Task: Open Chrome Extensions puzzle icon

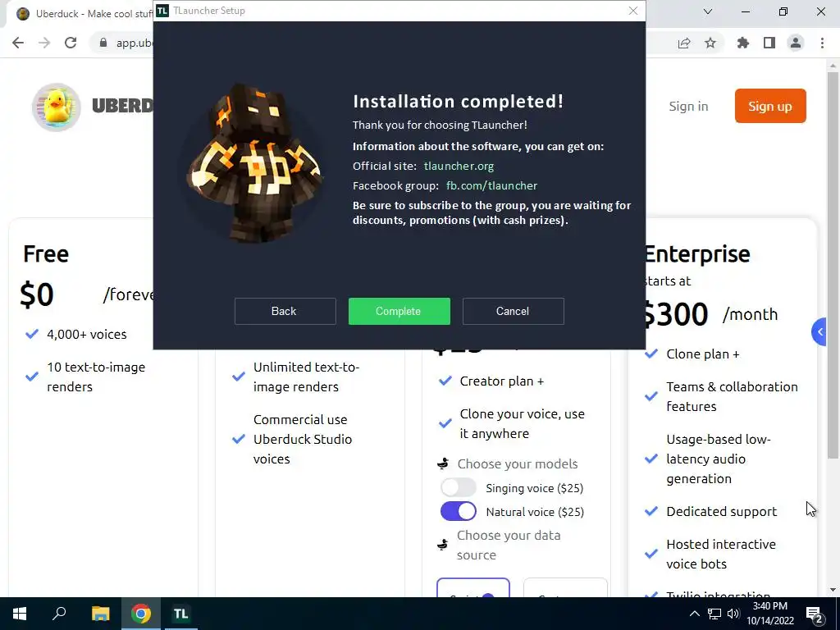Action: (x=743, y=43)
